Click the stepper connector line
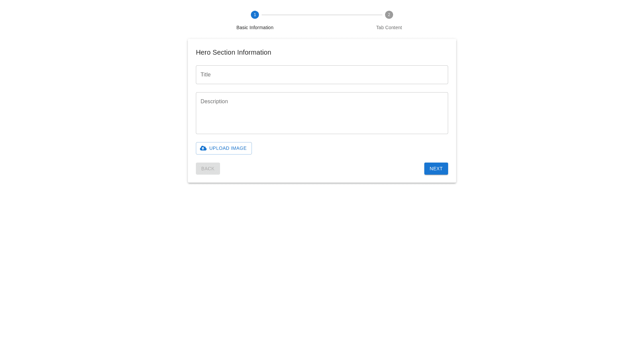This screenshot has height=362, width=644. pyautogui.click(x=322, y=15)
